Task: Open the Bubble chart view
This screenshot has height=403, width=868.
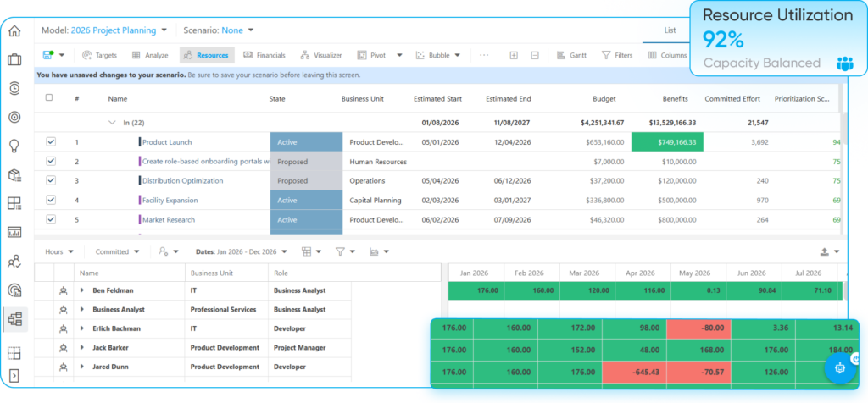Action: point(433,55)
